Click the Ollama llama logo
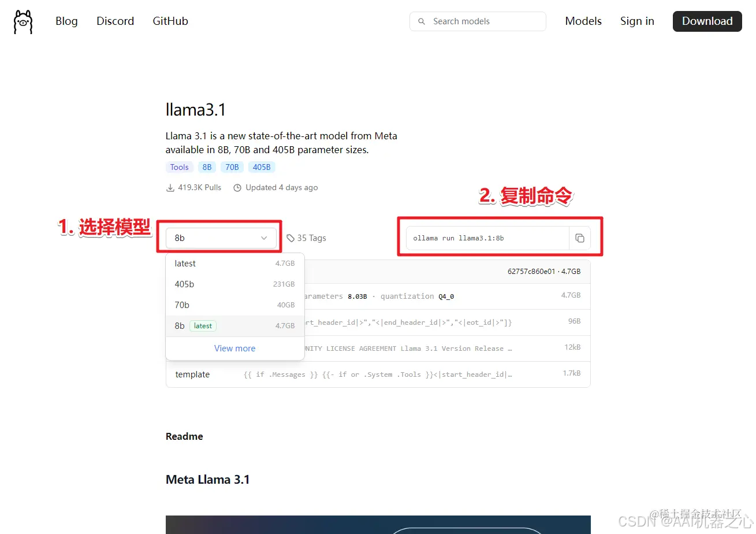Viewport: 756px width, 534px height. tap(23, 22)
